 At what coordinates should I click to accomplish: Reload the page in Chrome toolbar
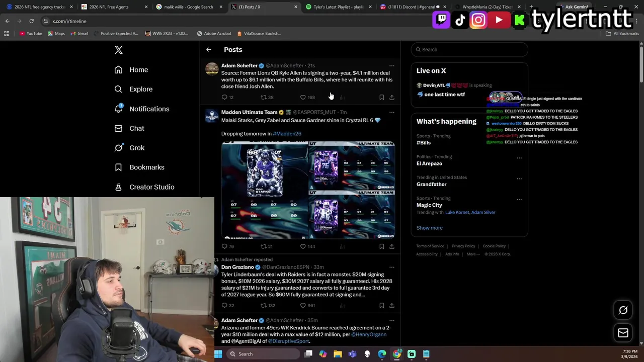(x=31, y=21)
